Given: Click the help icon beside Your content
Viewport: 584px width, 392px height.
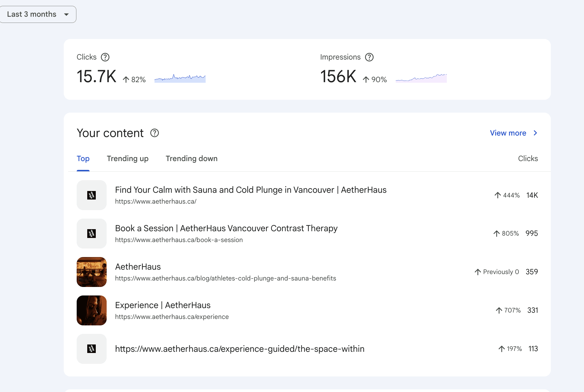Looking at the screenshot, I should (x=155, y=133).
